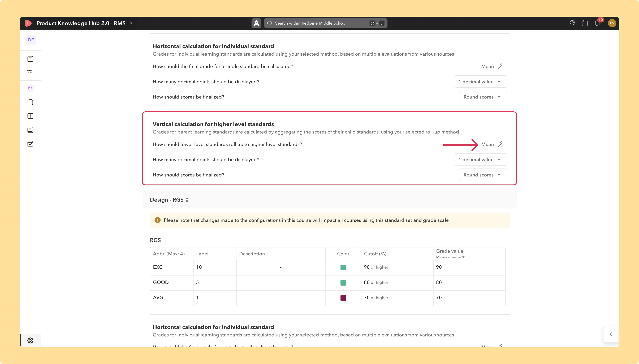Viewport: 639px width, 364px height.
Task: Click the large DE course badge in sidebar
Action: pos(31,40)
